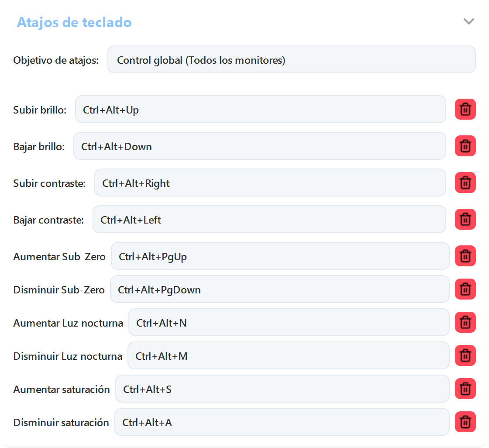Edit the Subir brillo shortcut field

(x=260, y=109)
